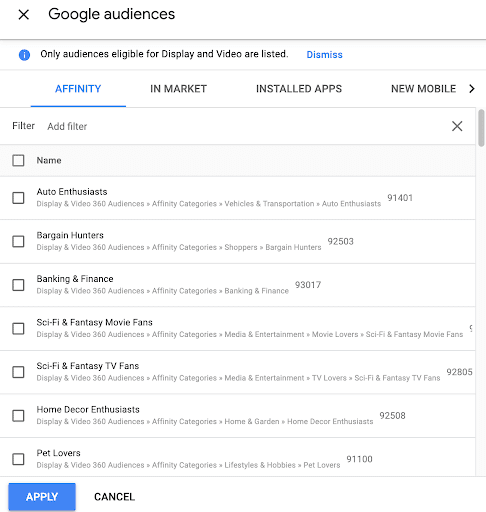Select the New Mobile tab
Image resolution: width=486 pixels, height=512 pixels.
(x=423, y=89)
